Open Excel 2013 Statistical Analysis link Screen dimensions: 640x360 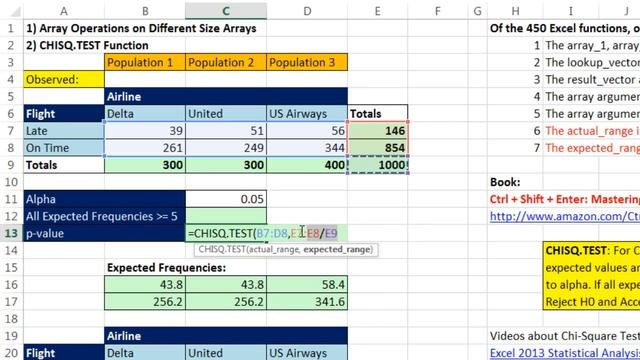[564, 353]
